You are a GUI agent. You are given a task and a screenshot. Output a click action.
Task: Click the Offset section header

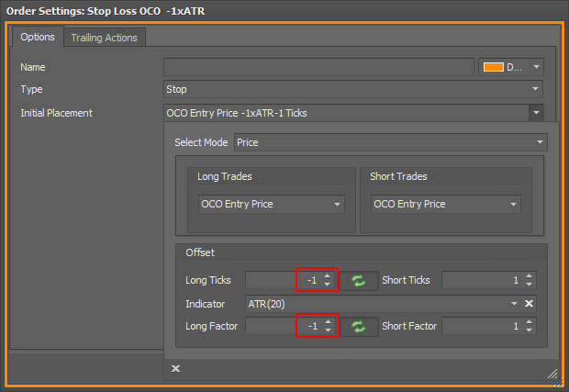click(x=200, y=252)
